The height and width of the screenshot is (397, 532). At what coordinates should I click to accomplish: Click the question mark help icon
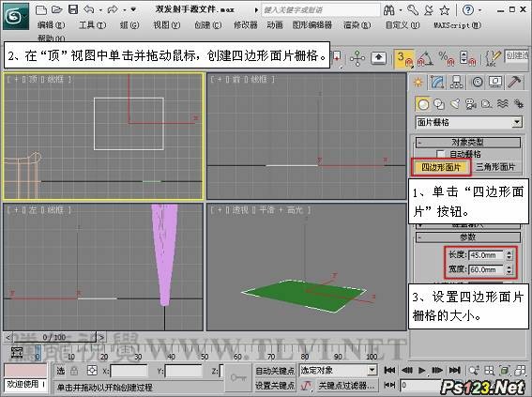(x=468, y=9)
